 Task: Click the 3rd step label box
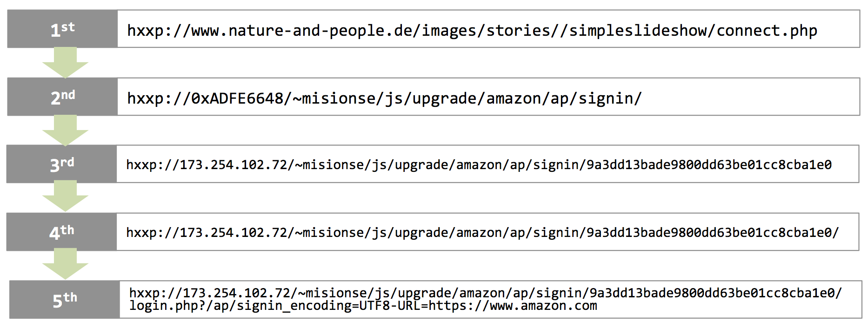[61, 164]
